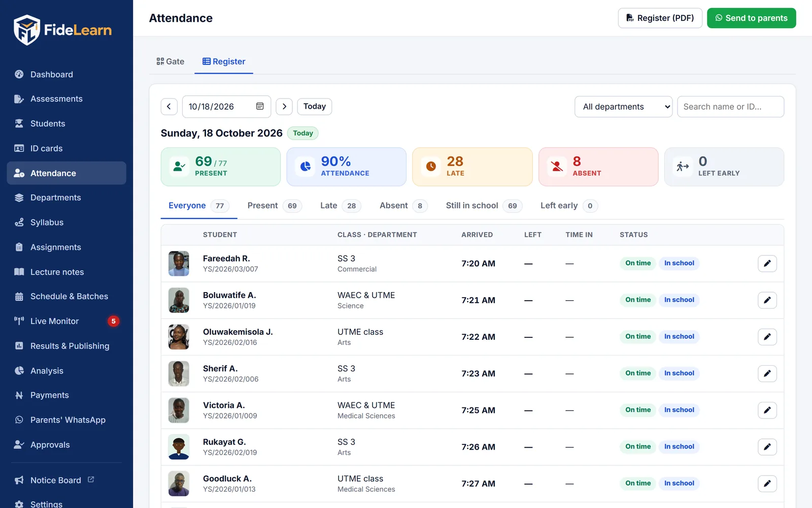Click the FideLearn logo
812x508 pixels.
[x=63, y=30]
